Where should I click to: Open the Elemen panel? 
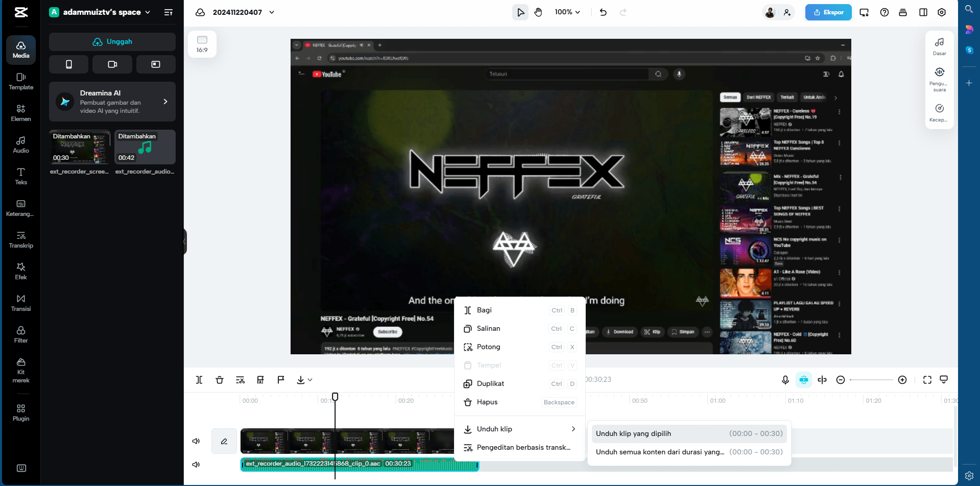21,113
